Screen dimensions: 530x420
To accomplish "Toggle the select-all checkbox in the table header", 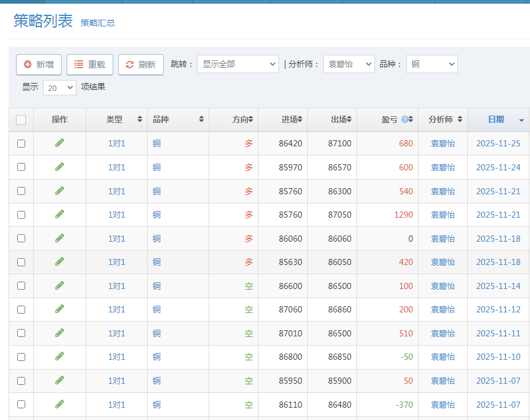I will point(20,119).
